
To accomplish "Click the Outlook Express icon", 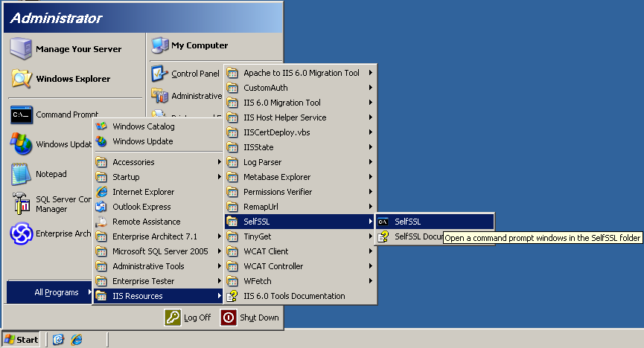I will (x=102, y=207).
